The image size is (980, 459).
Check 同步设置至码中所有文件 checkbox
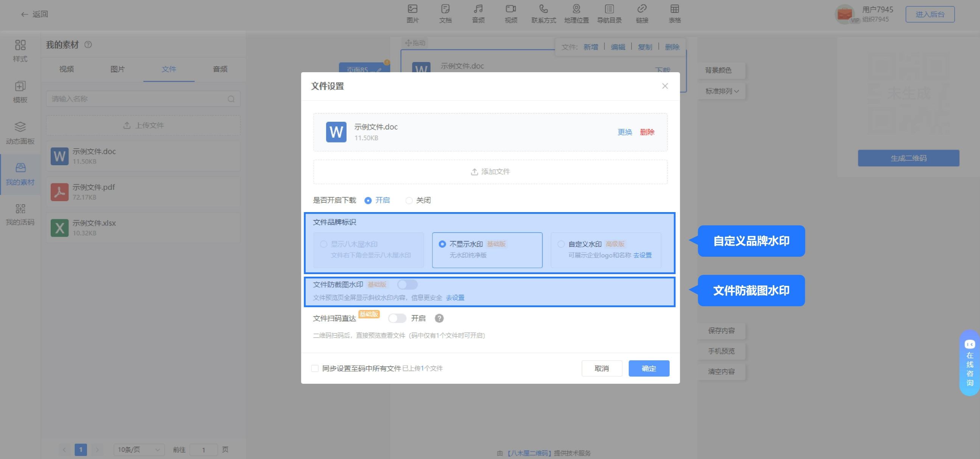[x=314, y=369]
